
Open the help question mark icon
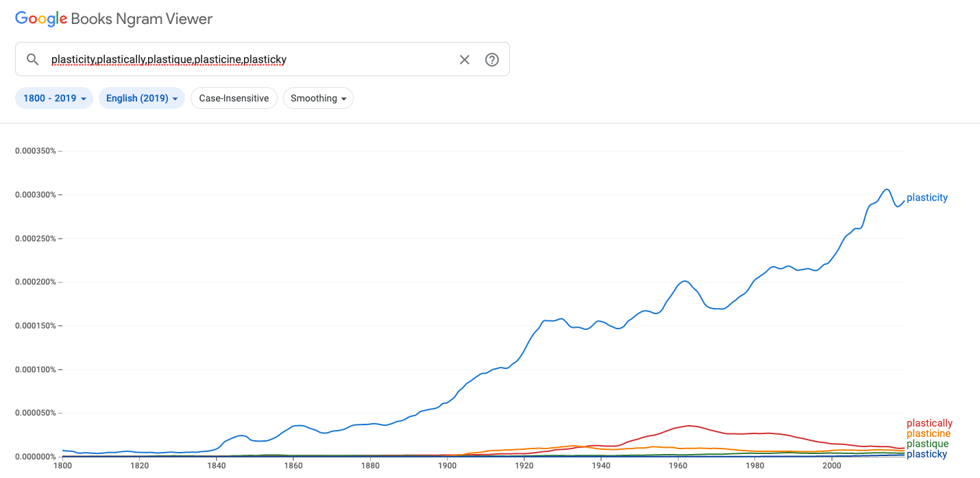[x=492, y=60]
